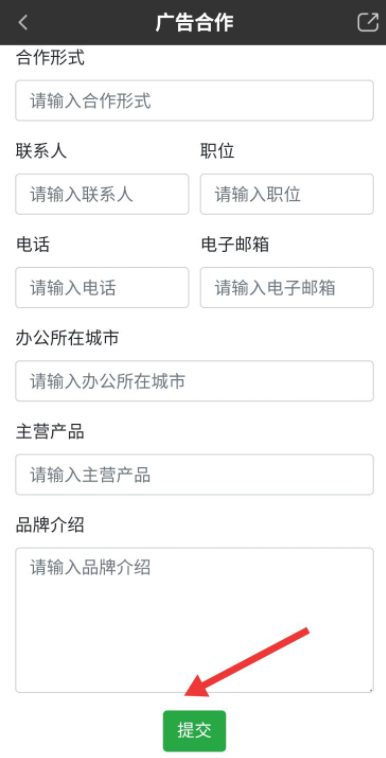This screenshot has width=386, height=758.
Task: Select the 请输入电子邮箱 email field
Action: (287, 288)
